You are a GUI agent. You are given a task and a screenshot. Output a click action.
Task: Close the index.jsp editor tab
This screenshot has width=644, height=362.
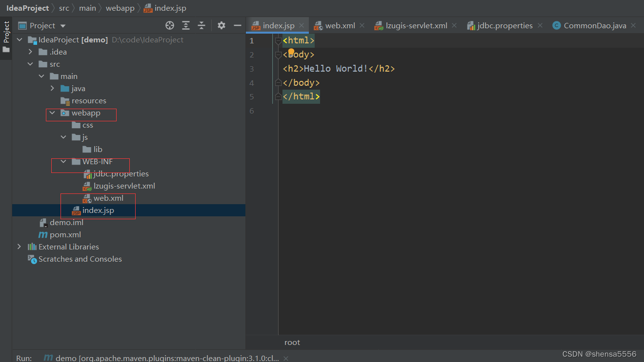[x=302, y=25]
